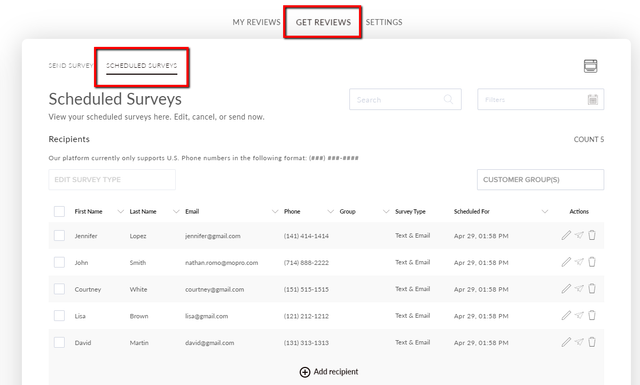
Task: Open the calendar icon in Filters field
Action: tap(593, 99)
